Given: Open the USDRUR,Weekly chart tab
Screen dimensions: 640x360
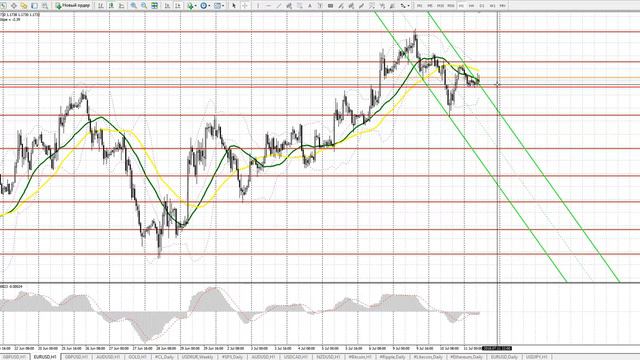Looking at the screenshot, I should tap(197, 357).
